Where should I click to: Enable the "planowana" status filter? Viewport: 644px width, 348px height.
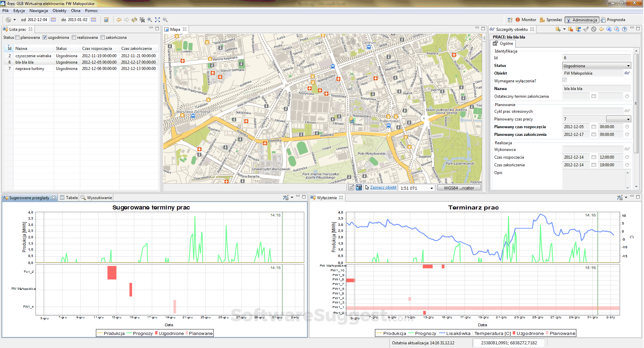(x=17, y=37)
